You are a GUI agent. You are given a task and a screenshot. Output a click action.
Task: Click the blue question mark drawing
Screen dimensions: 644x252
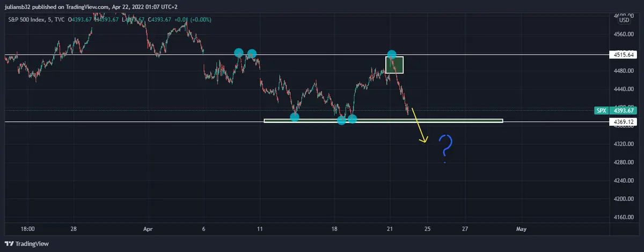(445, 147)
